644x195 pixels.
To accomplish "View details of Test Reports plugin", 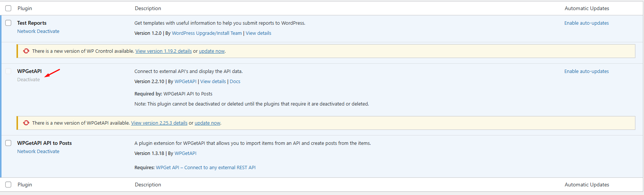I will 258,33.
